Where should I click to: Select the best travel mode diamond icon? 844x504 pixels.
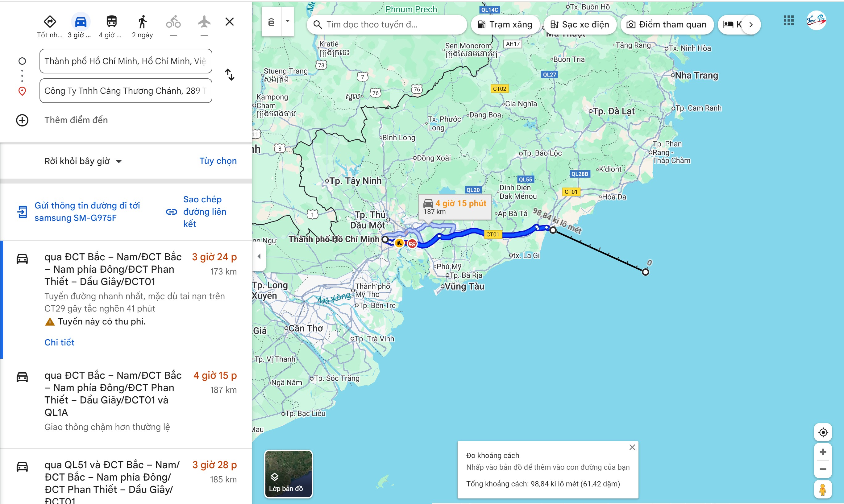[x=50, y=22]
